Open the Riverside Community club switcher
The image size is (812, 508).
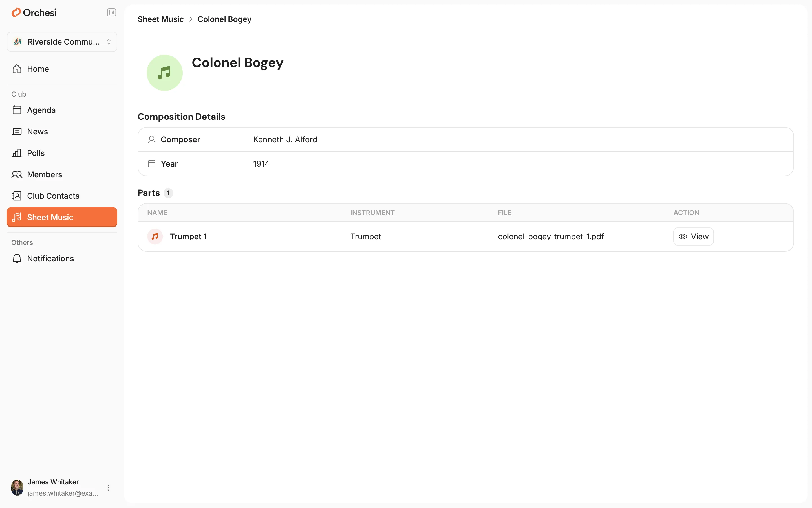coord(62,42)
